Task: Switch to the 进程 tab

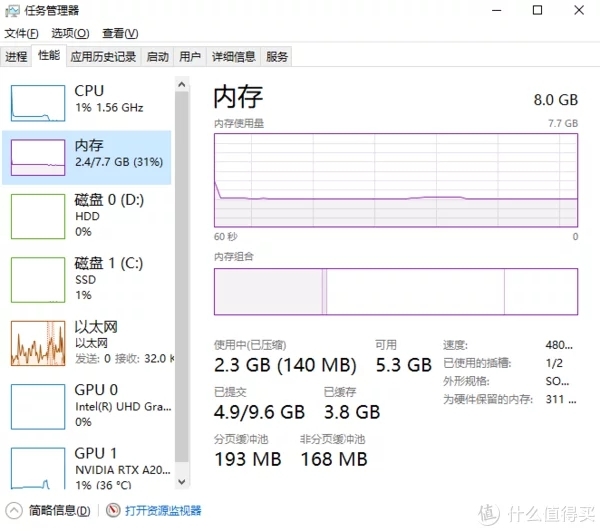Action: point(16,57)
